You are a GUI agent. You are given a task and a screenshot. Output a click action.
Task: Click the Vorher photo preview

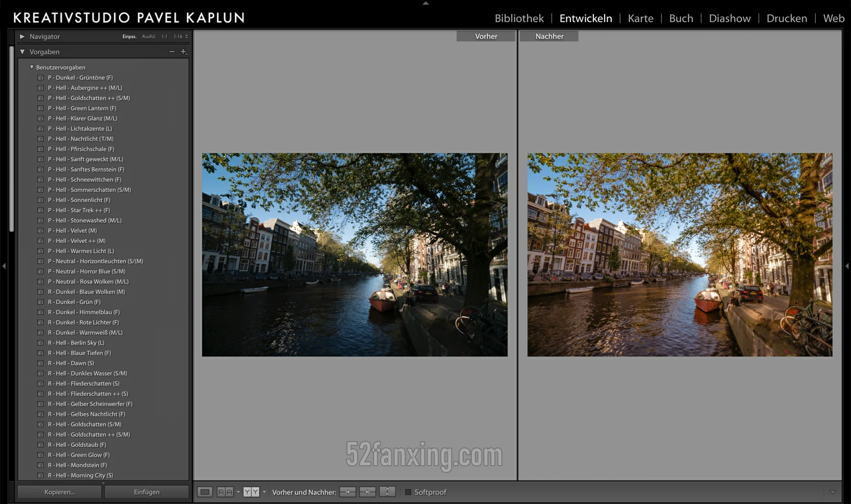pos(355,255)
